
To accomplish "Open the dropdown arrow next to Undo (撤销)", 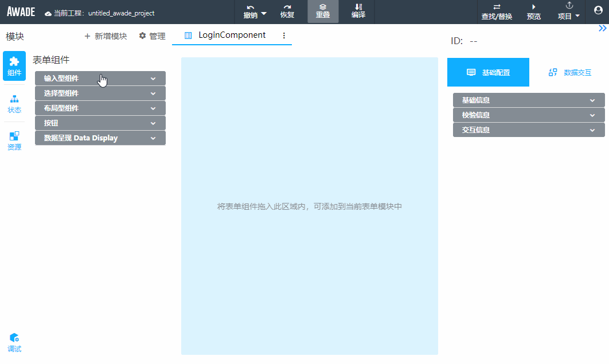I will (264, 13).
